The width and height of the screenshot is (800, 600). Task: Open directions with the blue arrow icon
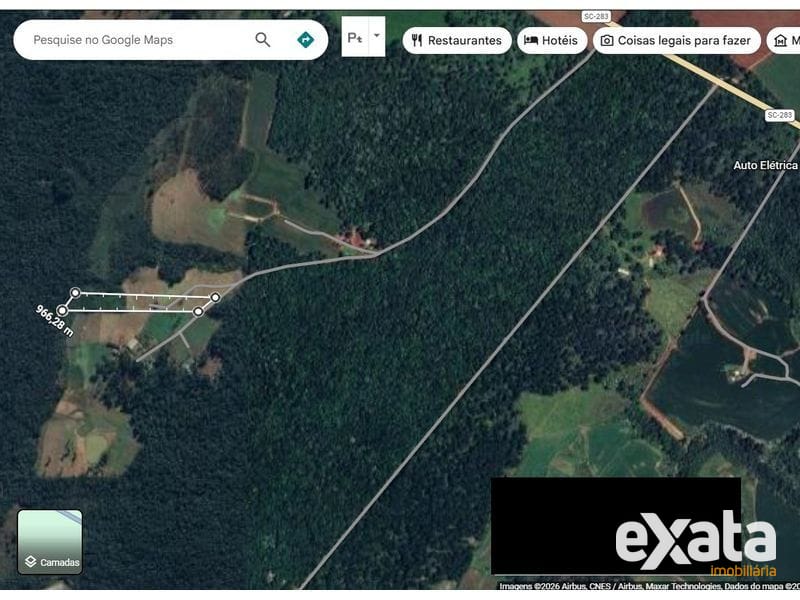[305, 40]
